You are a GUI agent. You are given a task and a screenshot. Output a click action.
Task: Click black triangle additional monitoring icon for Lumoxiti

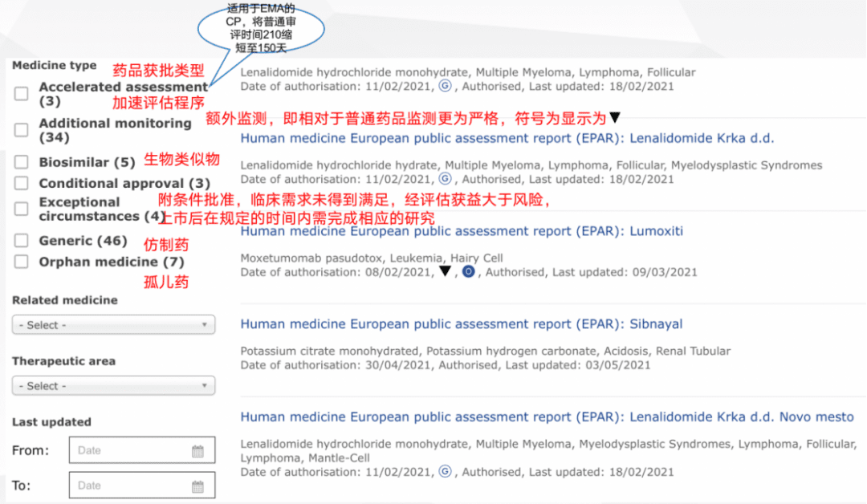[445, 271]
